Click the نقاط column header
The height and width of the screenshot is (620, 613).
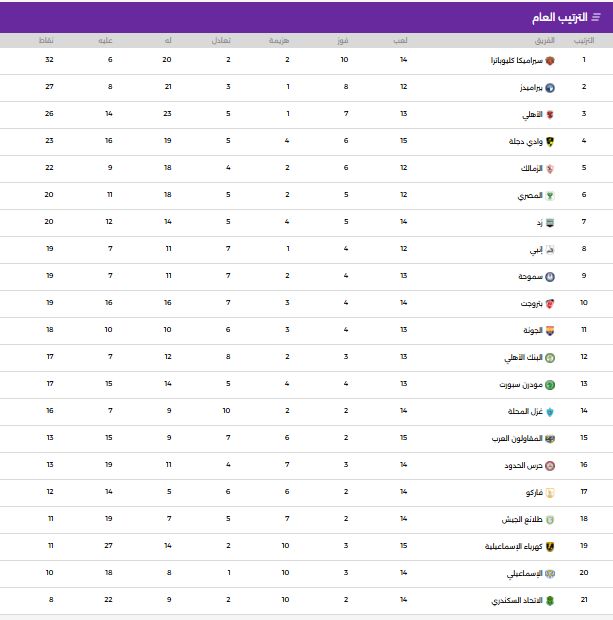47,40
